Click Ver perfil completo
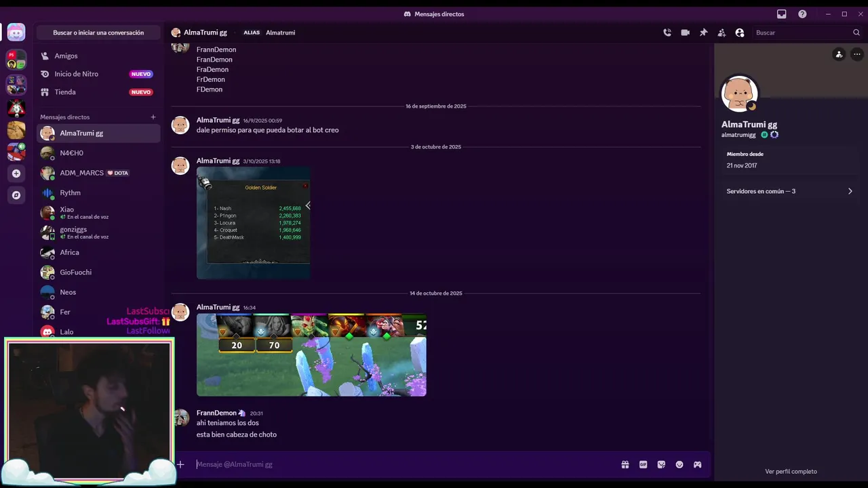This screenshot has width=868, height=488. tap(791, 472)
